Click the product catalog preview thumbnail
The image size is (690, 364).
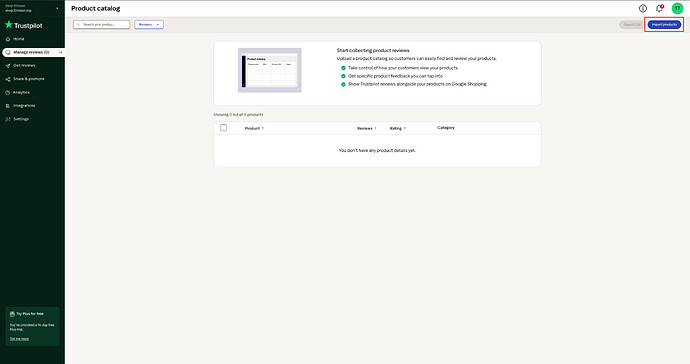(x=270, y=70)
